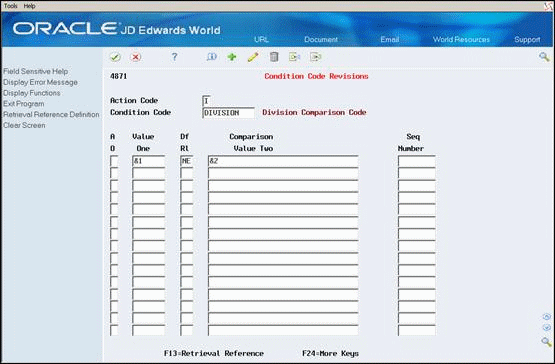Viewport: 555px width, 364px height.
Task: Open Retrieval Reference Definition
Action: [x=51, y=114]
